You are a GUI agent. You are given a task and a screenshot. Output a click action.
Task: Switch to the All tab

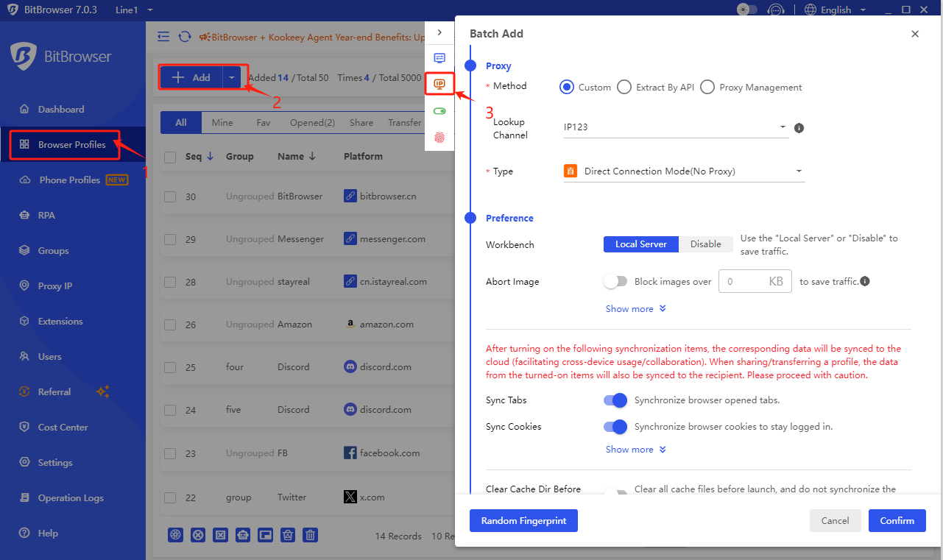click(x=181, y=123)
